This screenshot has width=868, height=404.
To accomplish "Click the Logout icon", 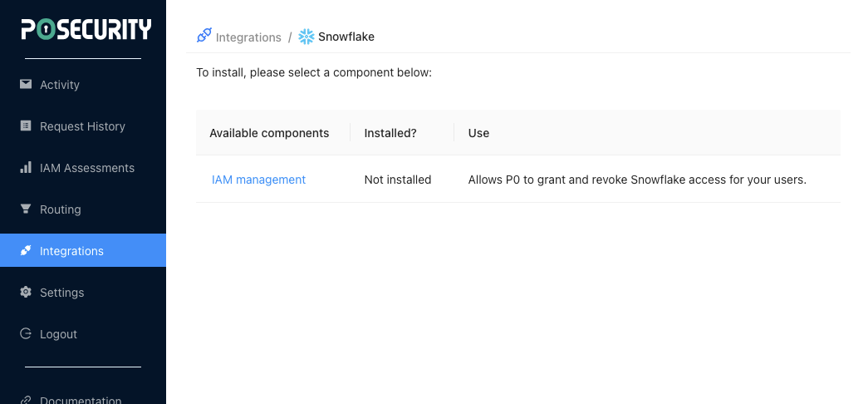I will coord(26,333).
